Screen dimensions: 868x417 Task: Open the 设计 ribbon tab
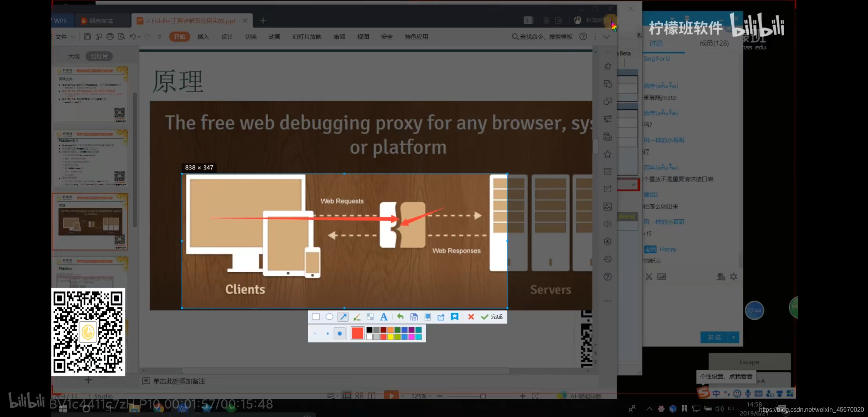point(227,37)
